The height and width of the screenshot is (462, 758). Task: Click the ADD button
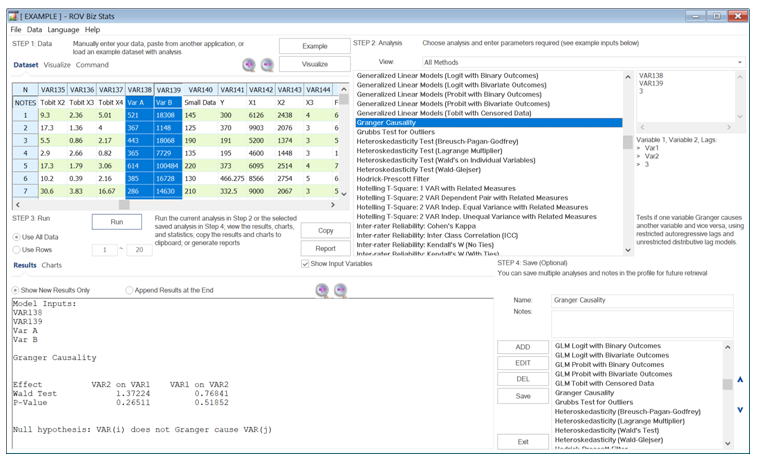523,347
